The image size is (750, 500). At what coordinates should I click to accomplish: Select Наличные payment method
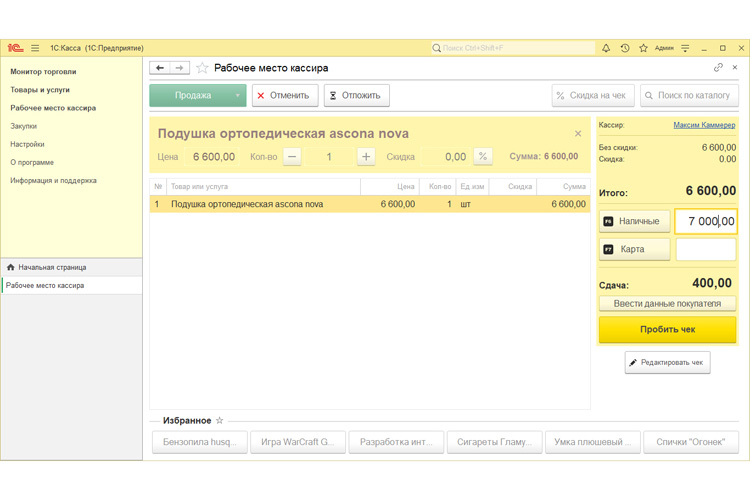point(635,221)
